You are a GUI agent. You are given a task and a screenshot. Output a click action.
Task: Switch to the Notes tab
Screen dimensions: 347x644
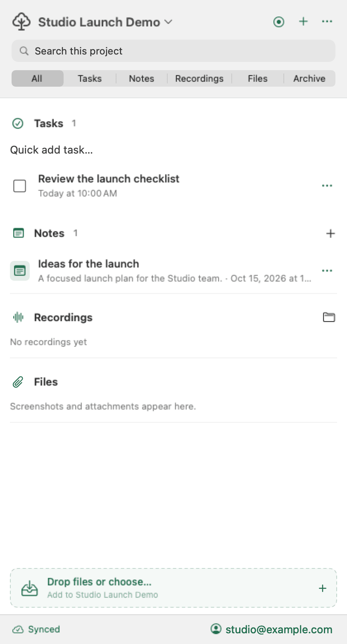click(141, 78)
